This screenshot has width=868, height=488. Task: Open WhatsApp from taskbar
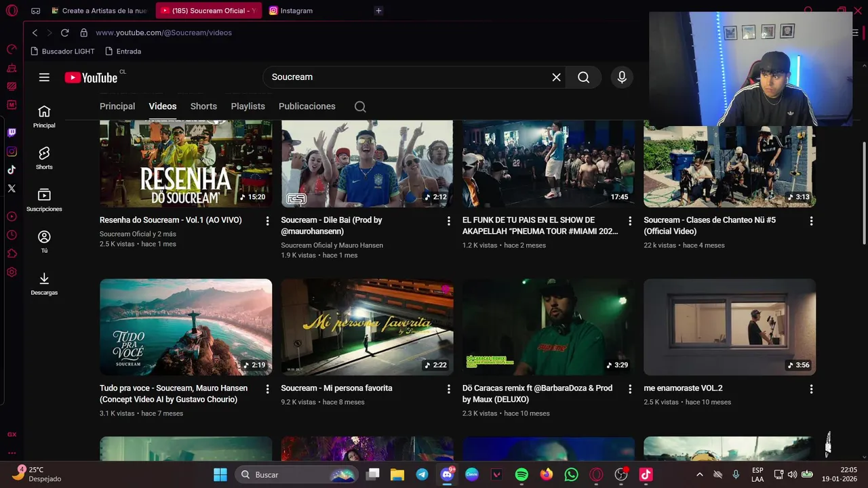coord(572,474)
